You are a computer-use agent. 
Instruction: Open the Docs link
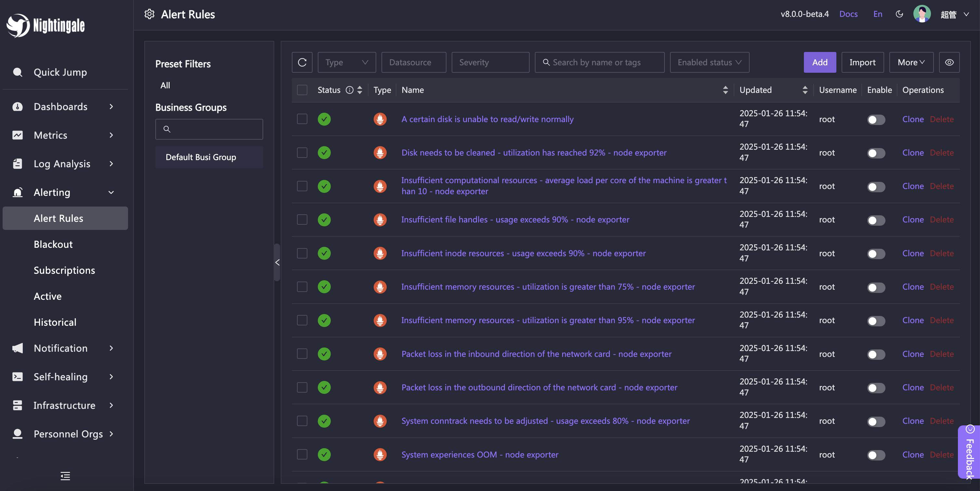(x=848, y=14)
